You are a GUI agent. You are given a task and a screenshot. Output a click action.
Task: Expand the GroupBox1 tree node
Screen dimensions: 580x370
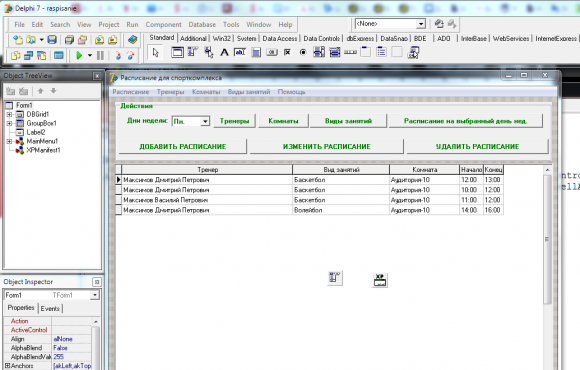tap(9, 123)
